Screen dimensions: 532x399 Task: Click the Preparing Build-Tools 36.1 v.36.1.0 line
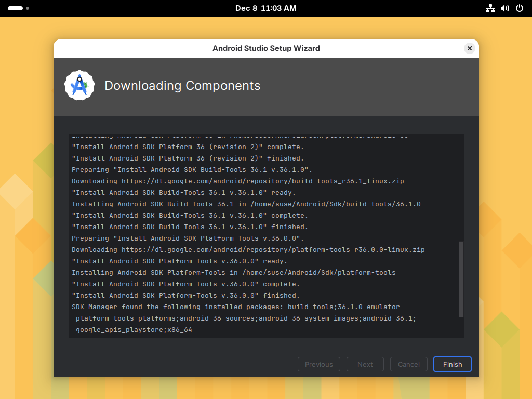(x=192, y=170)
